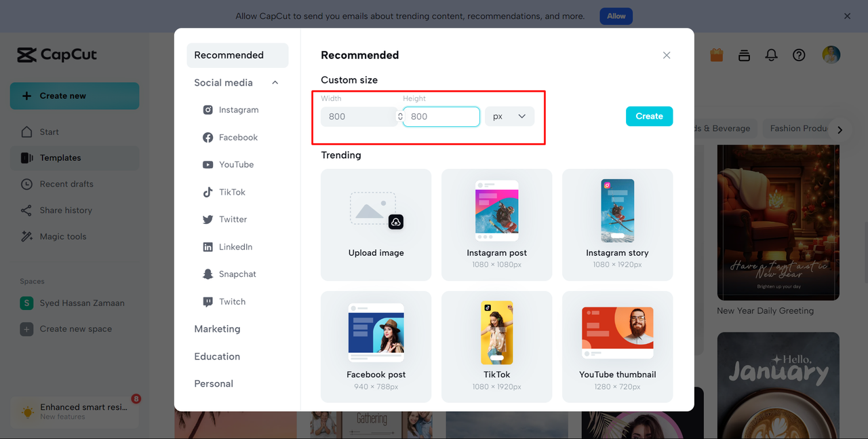Switch to the Marketing category
Screen dimensions: 868x439
217,329
